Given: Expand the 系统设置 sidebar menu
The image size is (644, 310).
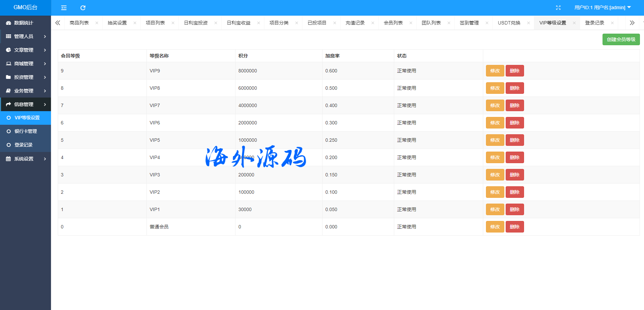Looking at the screenshot, I should (25, 159).
